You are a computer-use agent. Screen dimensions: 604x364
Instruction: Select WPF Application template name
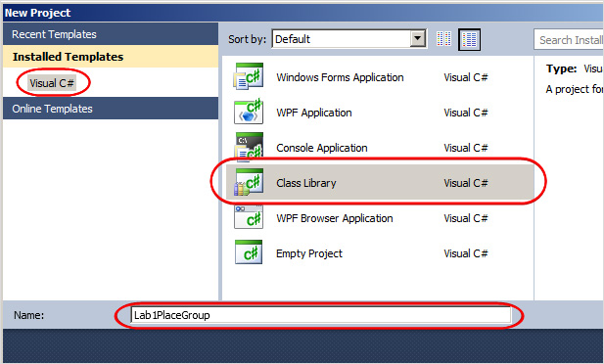pyautogui.click(x=314, y=113)
